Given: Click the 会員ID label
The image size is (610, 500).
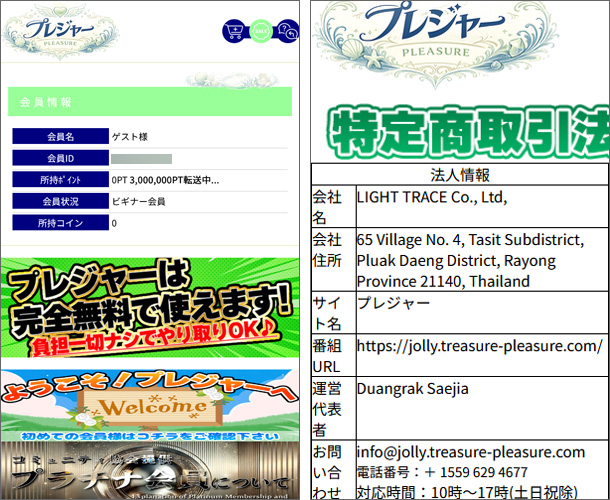Looking at the screenshot, I should (60, 158).
